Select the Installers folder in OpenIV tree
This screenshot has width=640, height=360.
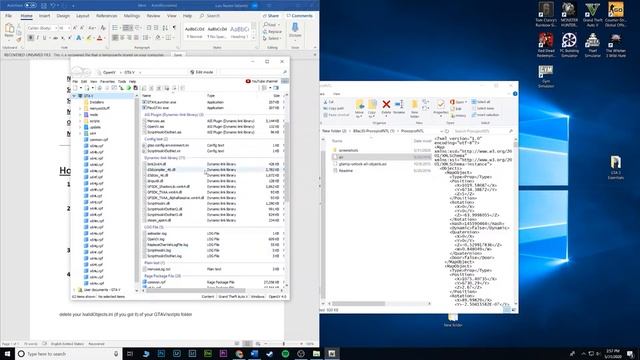93,102
